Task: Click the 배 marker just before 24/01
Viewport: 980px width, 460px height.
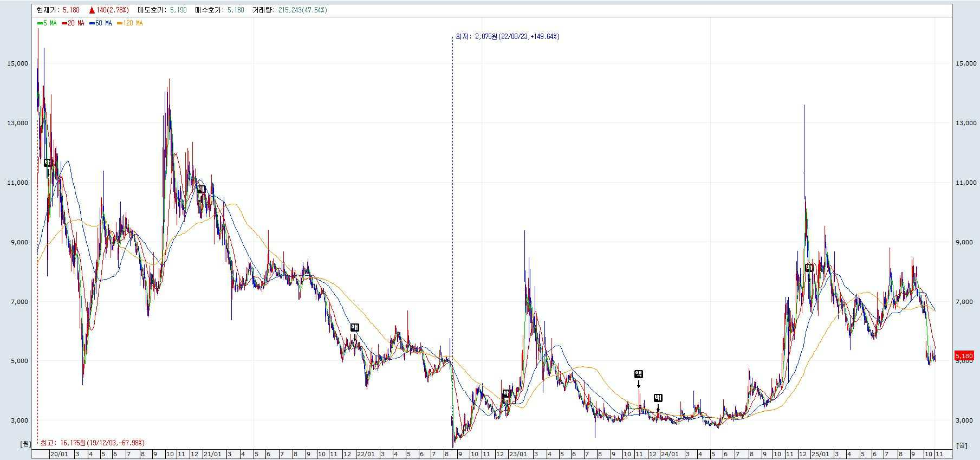Action: [x=658, y=398]
